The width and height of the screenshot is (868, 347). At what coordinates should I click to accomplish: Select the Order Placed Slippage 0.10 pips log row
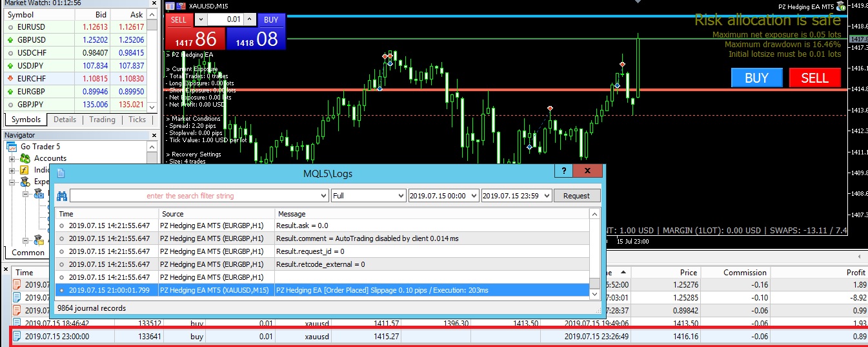(322, 290)
